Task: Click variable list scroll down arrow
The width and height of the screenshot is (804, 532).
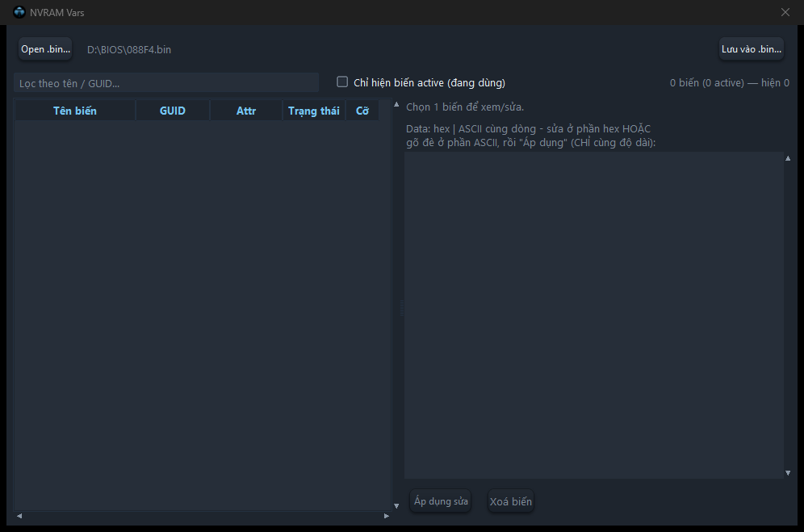Action: (x=396, y=506)
